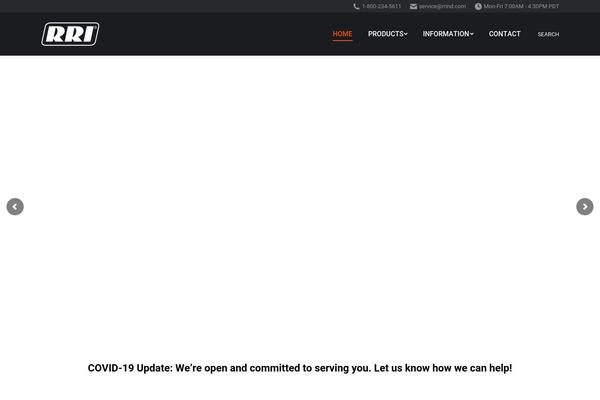The height and width of the screenshot is (400, 600).
Task: Click the phone icon in the top bar
Action: coord(356,7)
